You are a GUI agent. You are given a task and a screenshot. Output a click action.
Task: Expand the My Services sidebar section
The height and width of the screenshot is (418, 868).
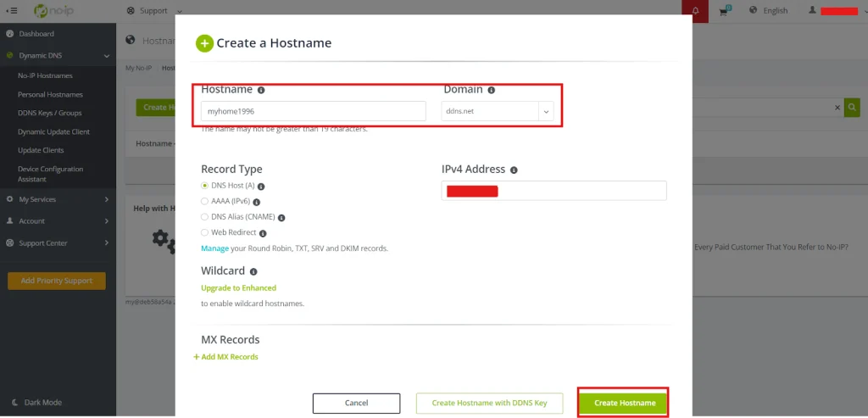point(58,199)
